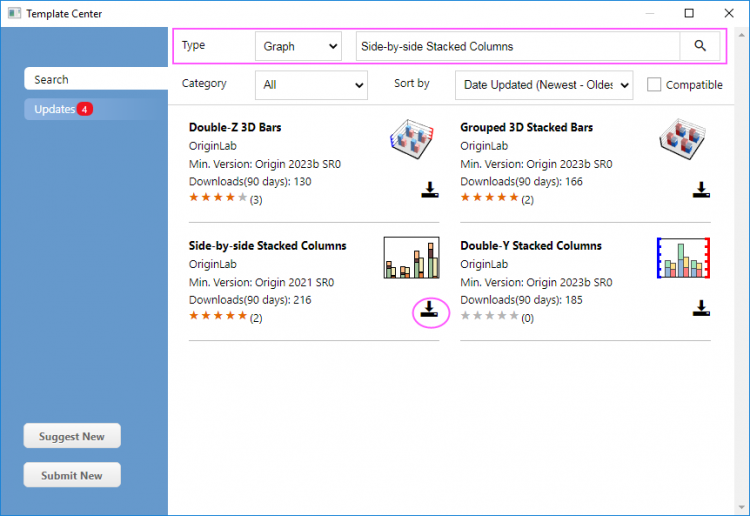750x516 pixels.
Task: Close the Template Center window
Action: click(x=728, y=13)
